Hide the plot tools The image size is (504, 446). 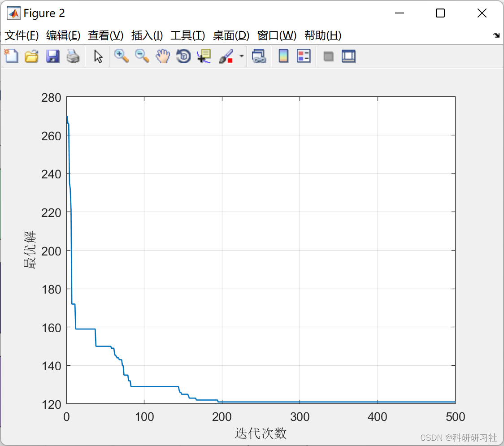(x=328, y=56)
